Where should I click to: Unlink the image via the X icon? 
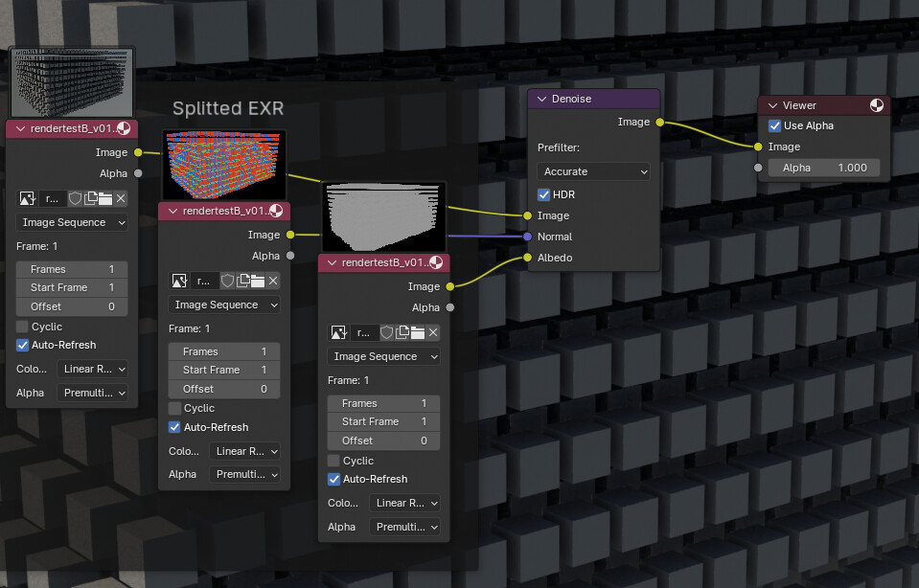[x=122, y=198]
